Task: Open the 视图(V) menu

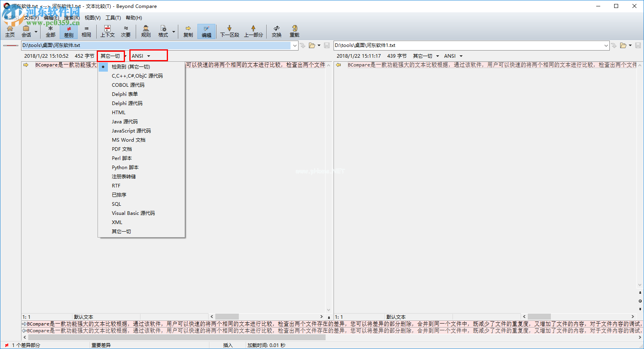Action: [x=92, y=18]
